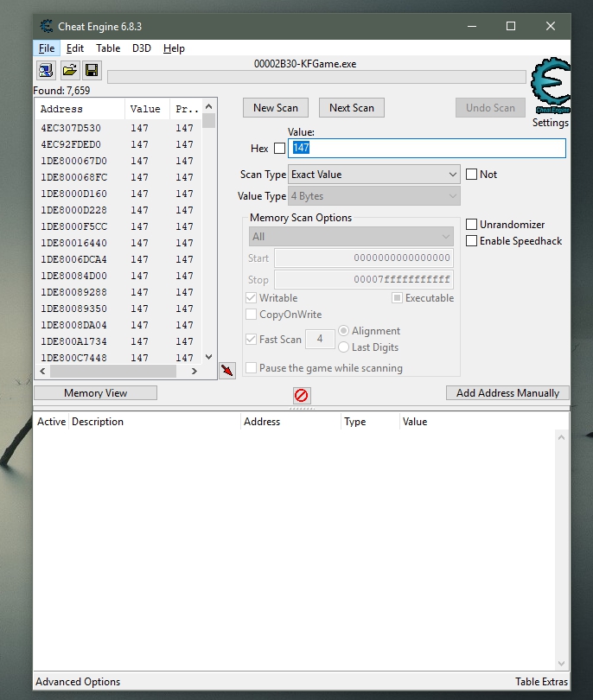Viewport: 593px width, 700px height.
Task: Click results list scroll down arrow
Action: point(208,357)
